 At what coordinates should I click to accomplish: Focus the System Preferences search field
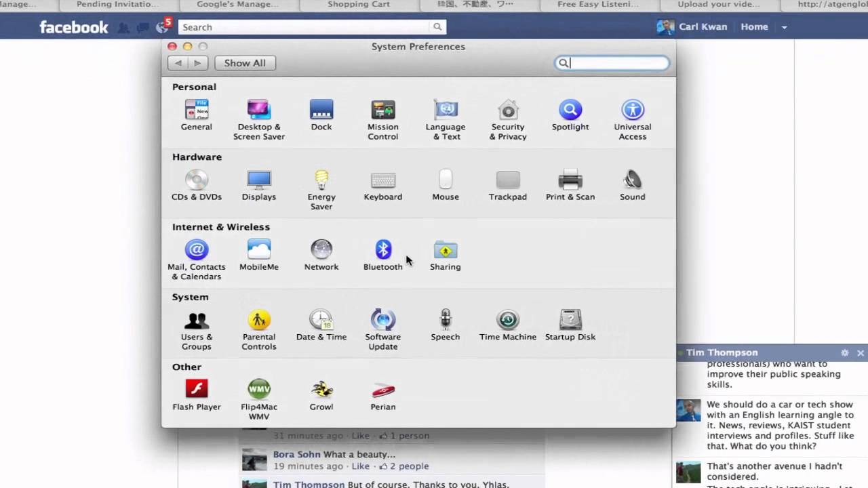click(612, 63)
